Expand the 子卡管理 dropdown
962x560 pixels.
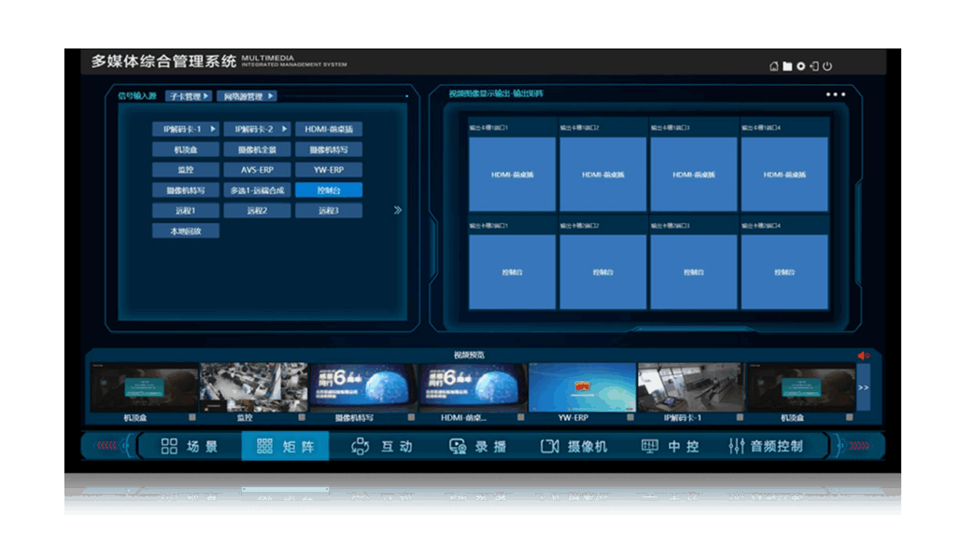[188, 96]
